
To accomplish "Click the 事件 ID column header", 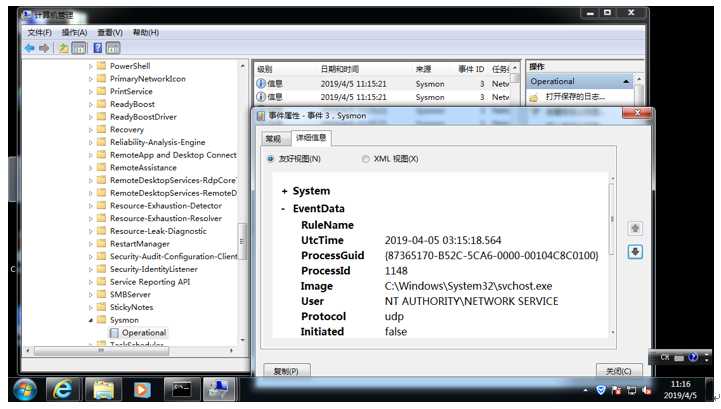I will point(471,69).
